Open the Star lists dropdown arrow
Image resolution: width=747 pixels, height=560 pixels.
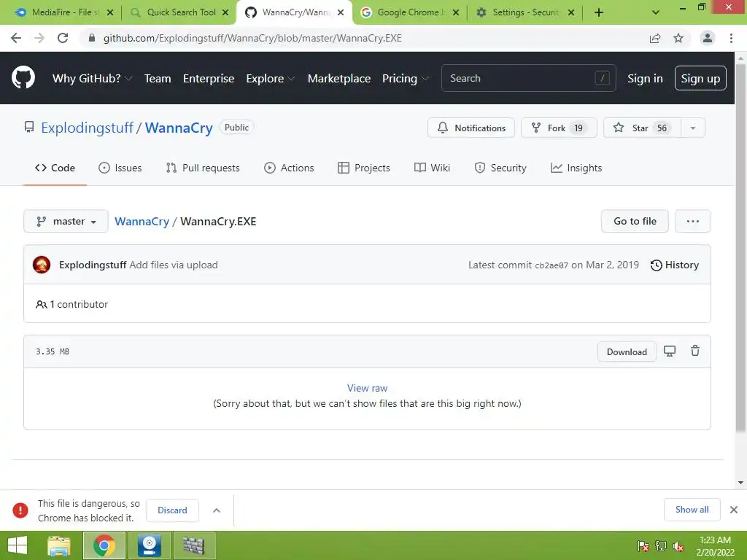(693, 128)
